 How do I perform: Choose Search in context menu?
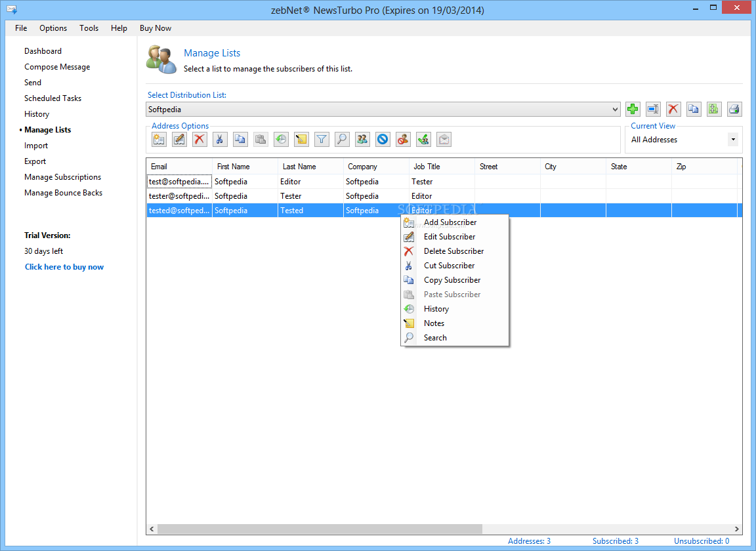click(x=455, y=338)
